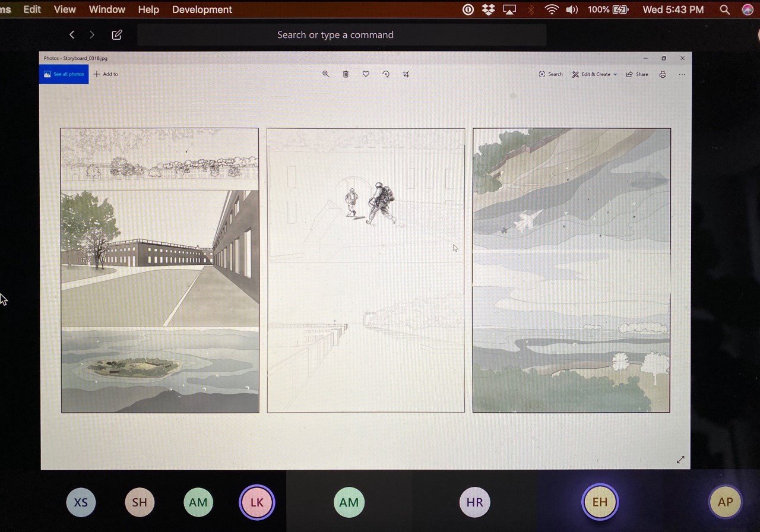Open the Edit menu

coord(32,9)
